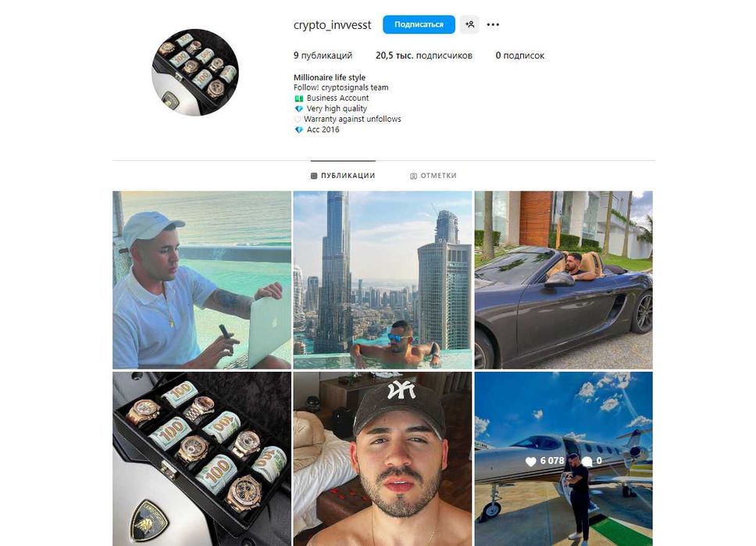This screenshot has width=756, height=546.
Task: Open the private jet post
Action: (x=564, y=459)
